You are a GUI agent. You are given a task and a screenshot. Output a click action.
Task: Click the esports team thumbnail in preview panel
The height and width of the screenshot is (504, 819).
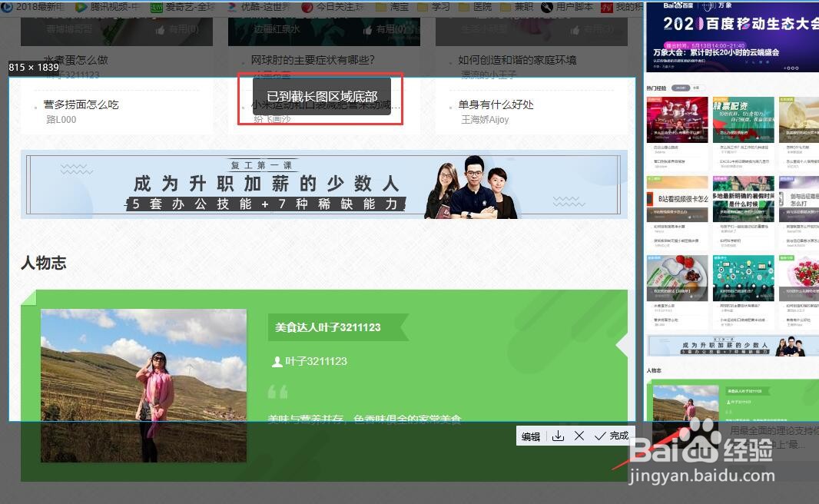678,120
